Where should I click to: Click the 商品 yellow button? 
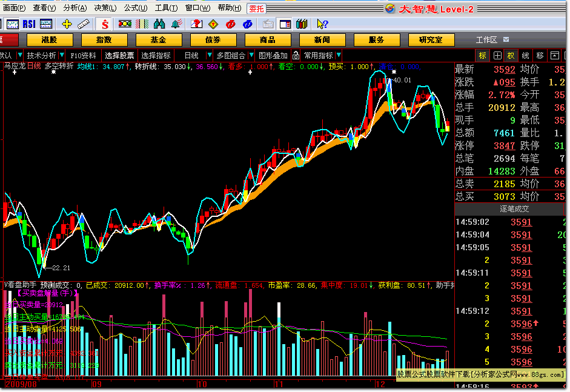coord(268,39)
